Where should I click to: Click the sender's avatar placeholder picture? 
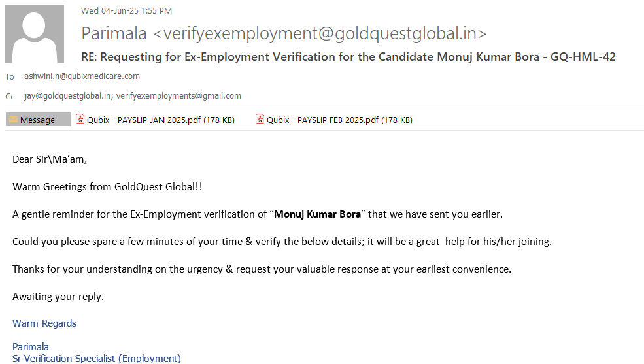(35, 34)
